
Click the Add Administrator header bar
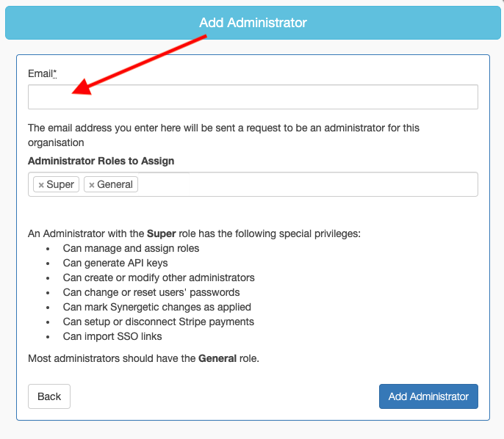[253, 23]
